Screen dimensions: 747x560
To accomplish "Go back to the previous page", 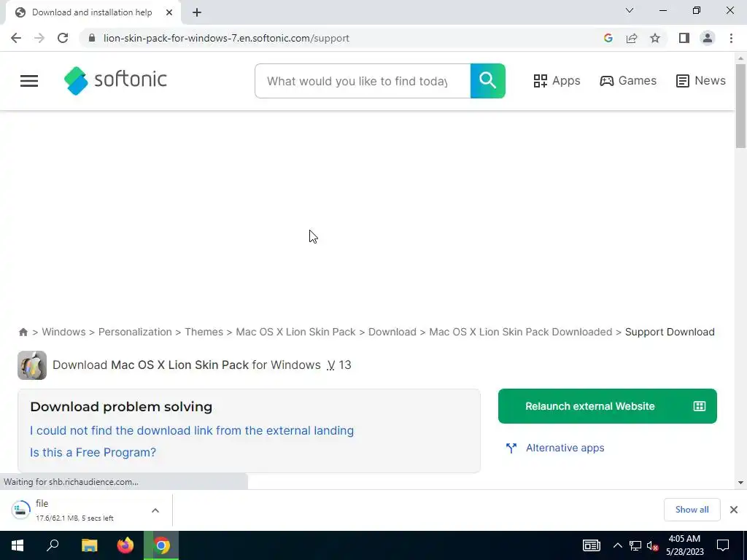I will 16,38.
